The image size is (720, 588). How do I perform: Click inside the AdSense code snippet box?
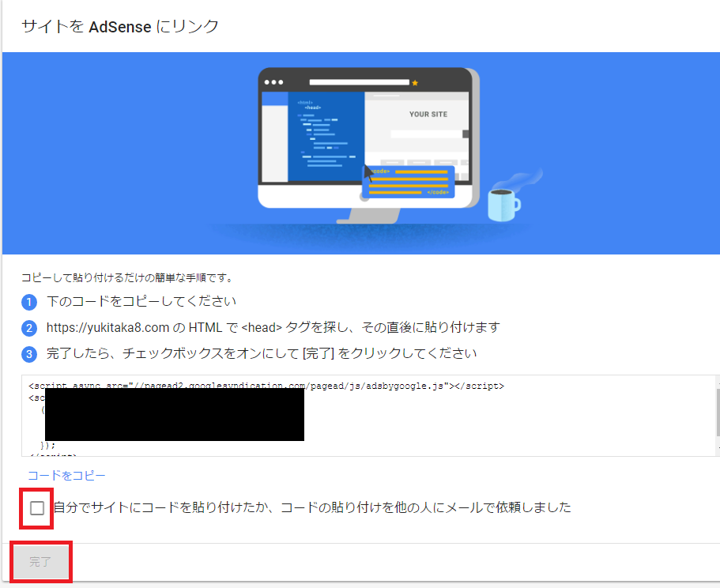click(474, 419)
